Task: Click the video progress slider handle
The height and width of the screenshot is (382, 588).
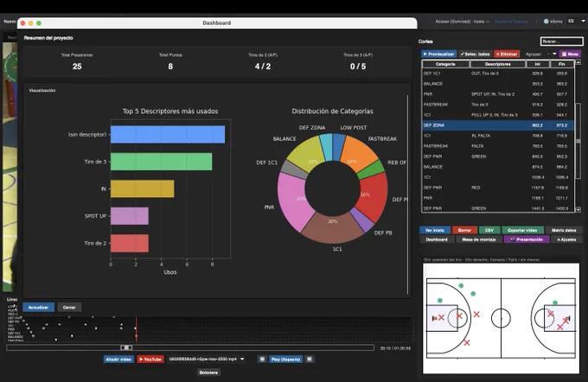Action: click(x=126, y=348)
